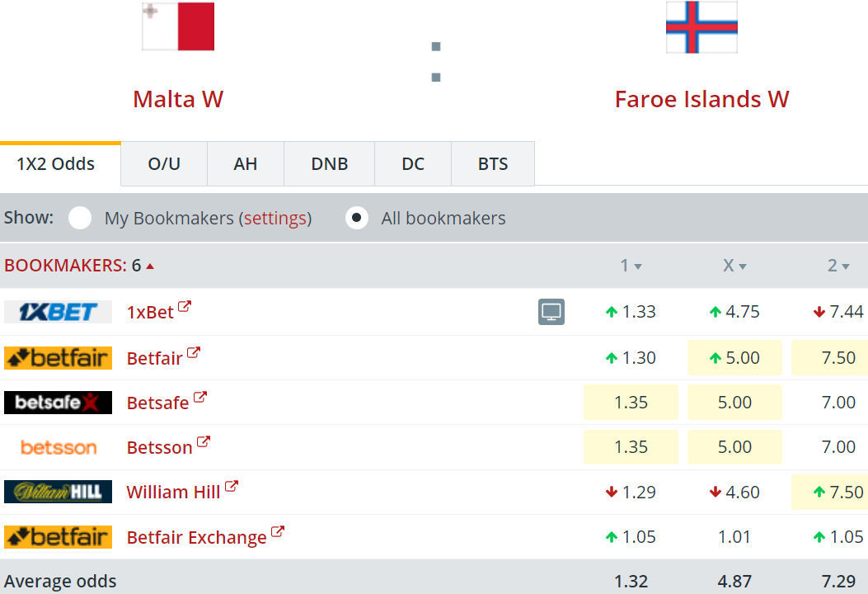
Task: Click Betsafe's highlighted 1.35 home odds cell
Action: pos(631,403)
